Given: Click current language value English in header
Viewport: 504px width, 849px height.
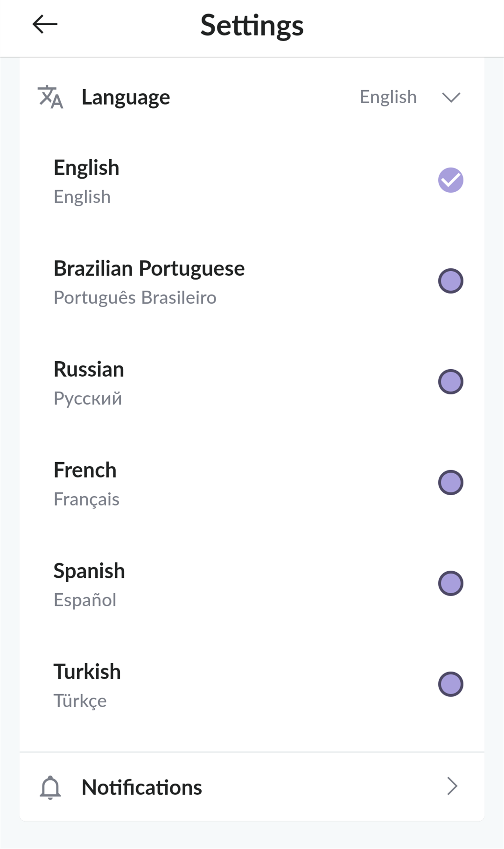Looking at the screenshot, I should [x=388, y=97].
